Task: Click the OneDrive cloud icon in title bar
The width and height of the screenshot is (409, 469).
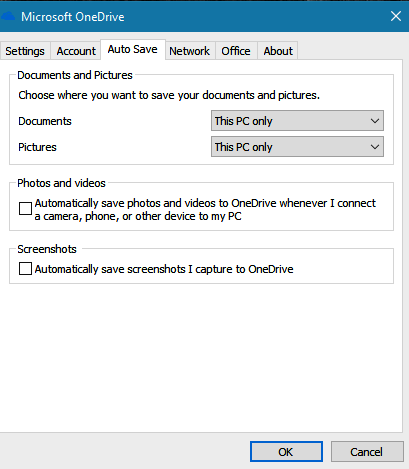Action: click(7, 16)
